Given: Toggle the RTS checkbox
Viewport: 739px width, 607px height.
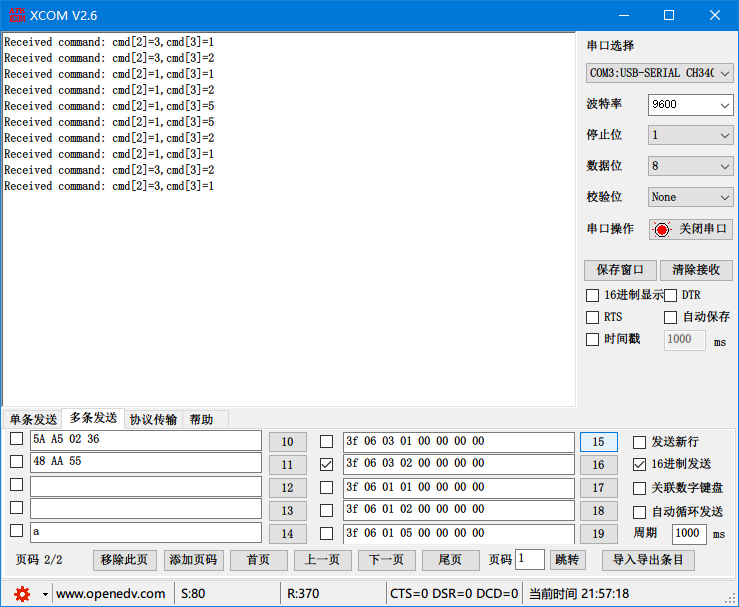Looking at the screenshot, I should pyautogui.click(x=592, y=317).
